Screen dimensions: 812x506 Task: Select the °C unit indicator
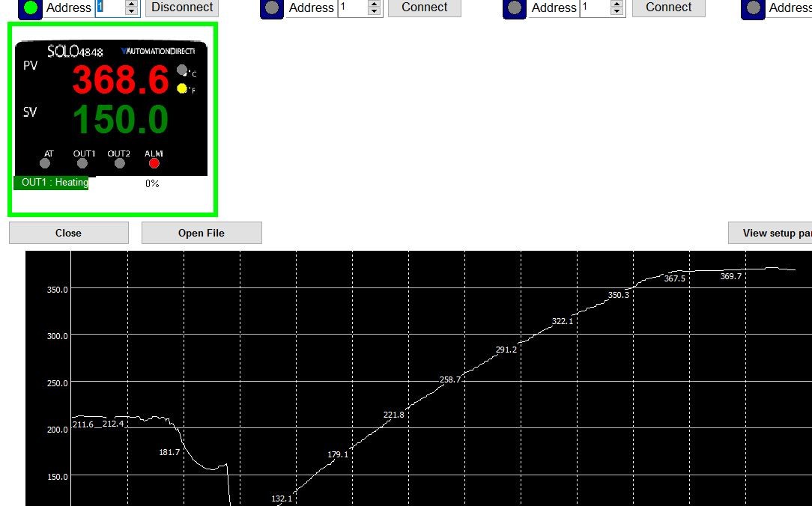181,70
